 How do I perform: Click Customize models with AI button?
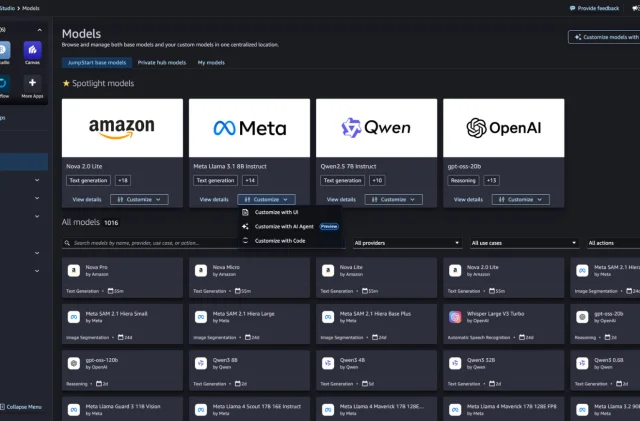pos(606,37)
